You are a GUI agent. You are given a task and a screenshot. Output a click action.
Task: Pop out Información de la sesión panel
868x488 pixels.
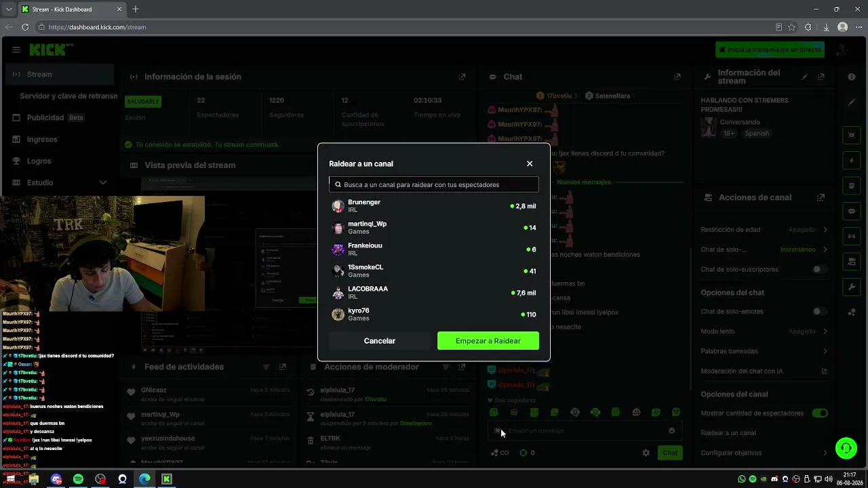462,77
